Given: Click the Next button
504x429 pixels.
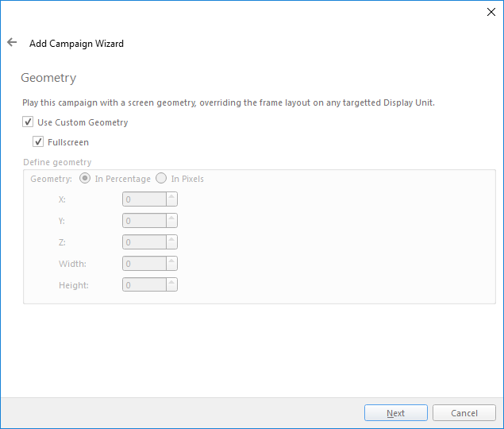Looking at the screenshot, I should click(396, 413).
